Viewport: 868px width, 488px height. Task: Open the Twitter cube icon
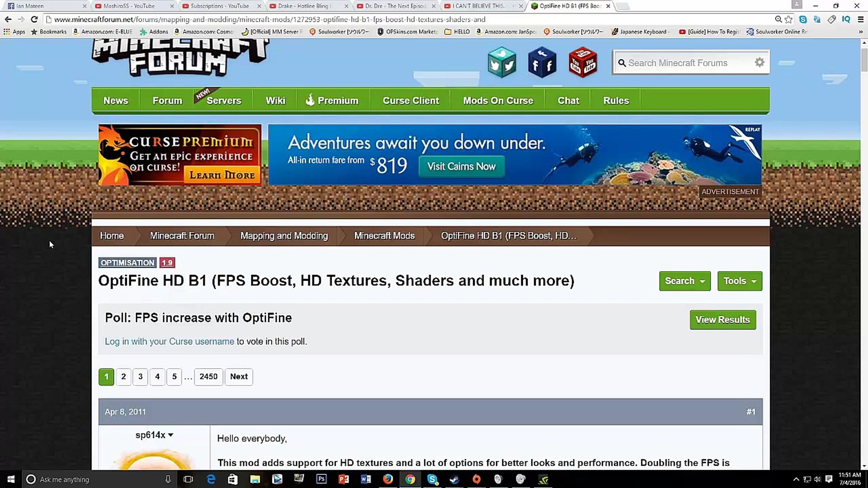[x=502, y=62]
